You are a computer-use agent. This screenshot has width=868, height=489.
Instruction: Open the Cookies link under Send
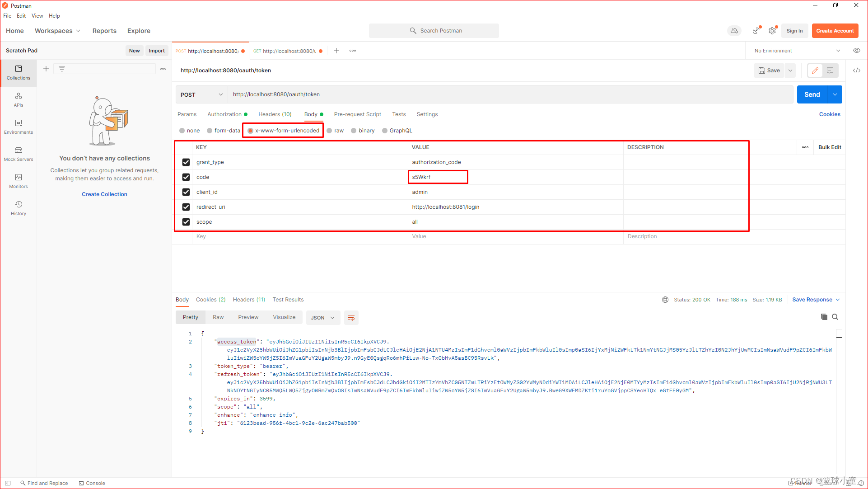point(830,114)
